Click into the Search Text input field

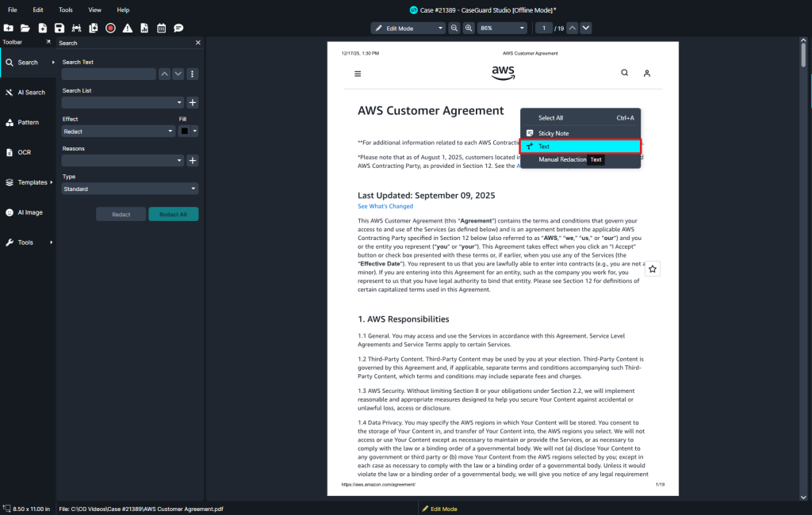(x=109, y=74)
